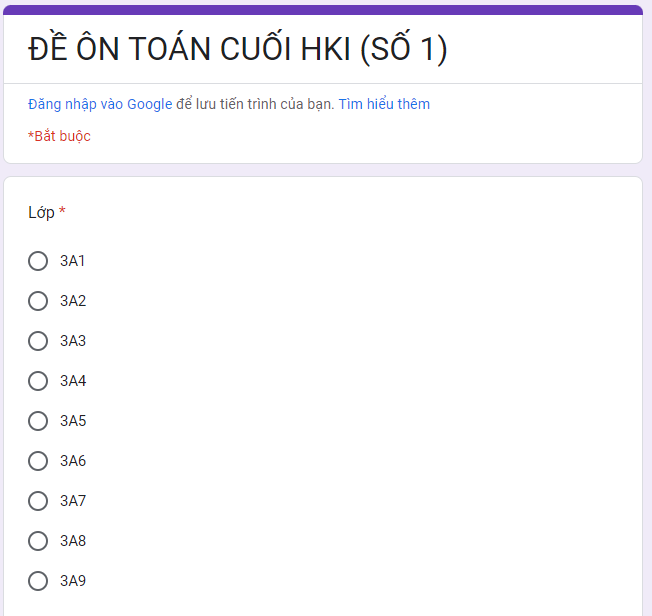This screenshot has height=616, width=652.
Task: Select the 3A1 radio button circle
Action: pyautogui.click(x=38, y=261)
